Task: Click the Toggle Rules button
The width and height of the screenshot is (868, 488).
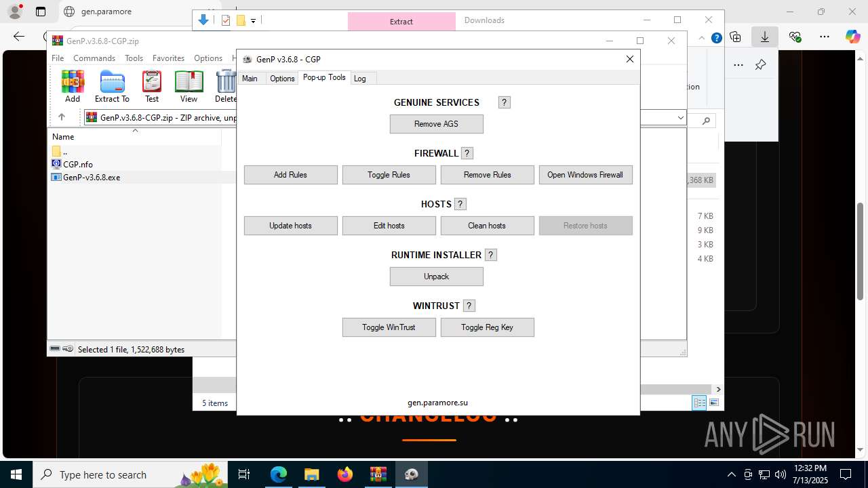Action: (389, 175)
